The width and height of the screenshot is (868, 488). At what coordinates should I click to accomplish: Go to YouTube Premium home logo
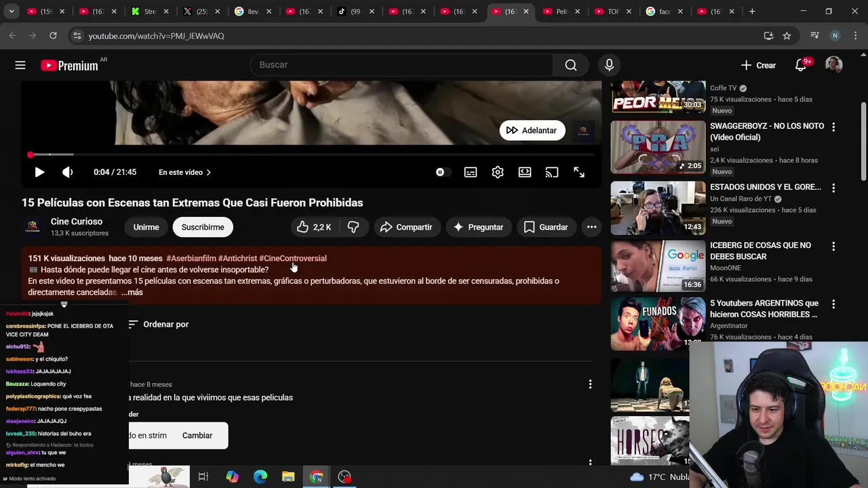[69, 65]
